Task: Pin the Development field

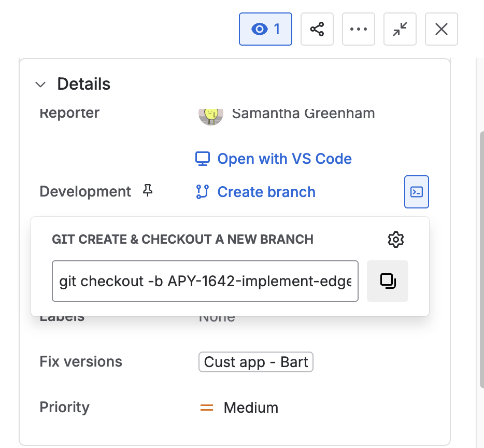Action: point(148,191)
